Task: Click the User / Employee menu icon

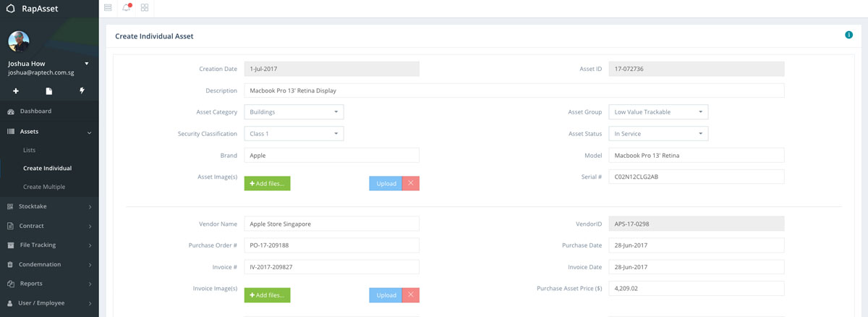Action: [11, 303]
